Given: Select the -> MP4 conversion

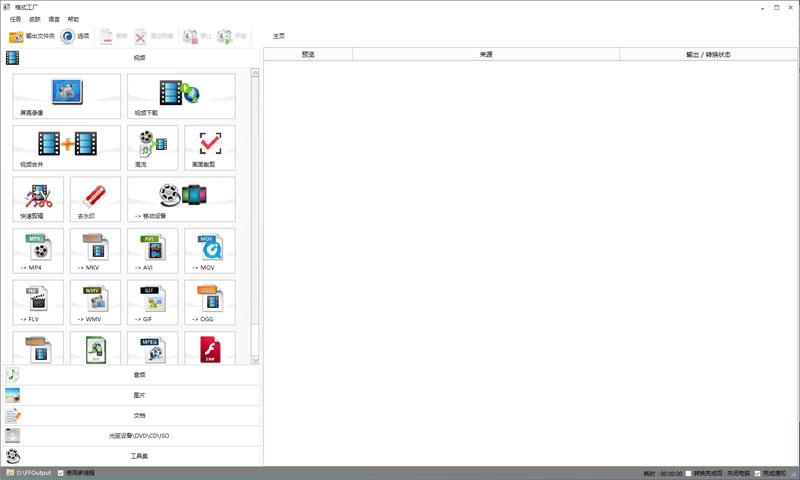Looking at the screenshot, I should [38, 251].
